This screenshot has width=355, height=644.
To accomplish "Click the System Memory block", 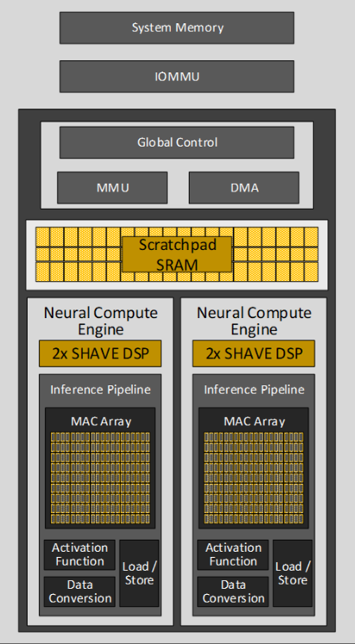I will [177, 28].
